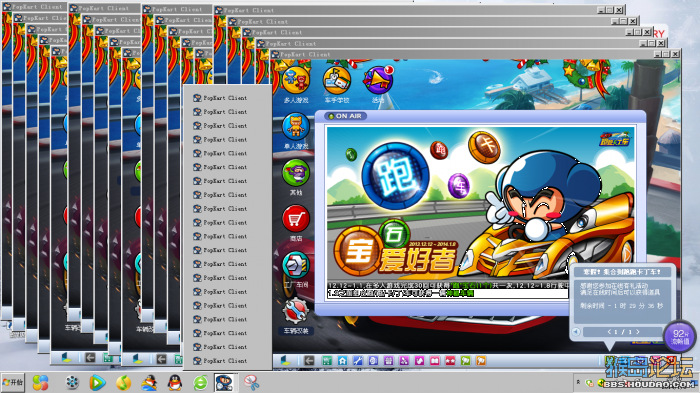Select the ON AIR tab label
Screen dimensions: 700x393
(346, 116)
